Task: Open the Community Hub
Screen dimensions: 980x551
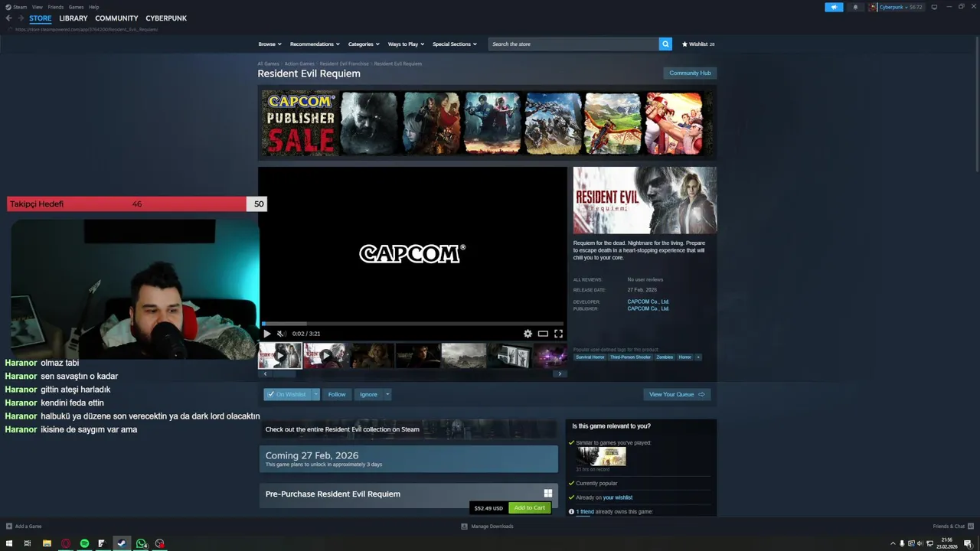Action: pyautogui.click(x=690, y=73)
